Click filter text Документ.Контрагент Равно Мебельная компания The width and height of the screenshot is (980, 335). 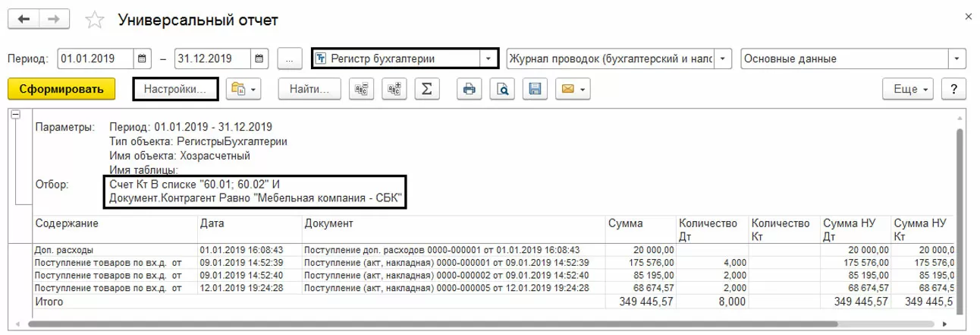(256, 199)
